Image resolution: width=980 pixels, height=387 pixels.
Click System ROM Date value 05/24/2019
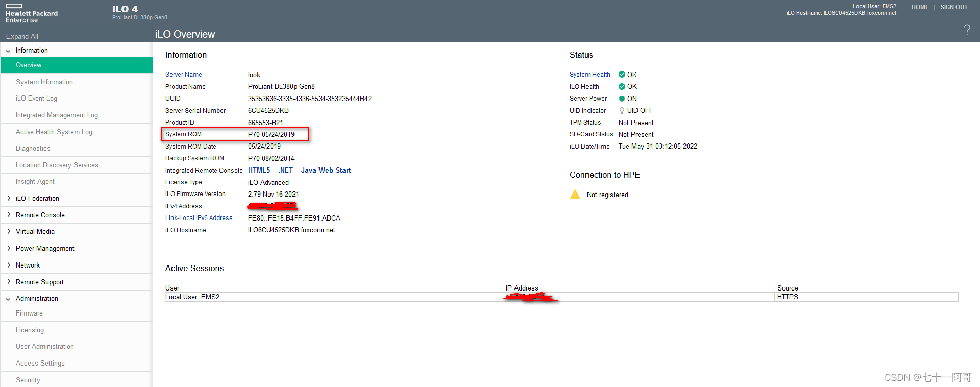point(264,146)
